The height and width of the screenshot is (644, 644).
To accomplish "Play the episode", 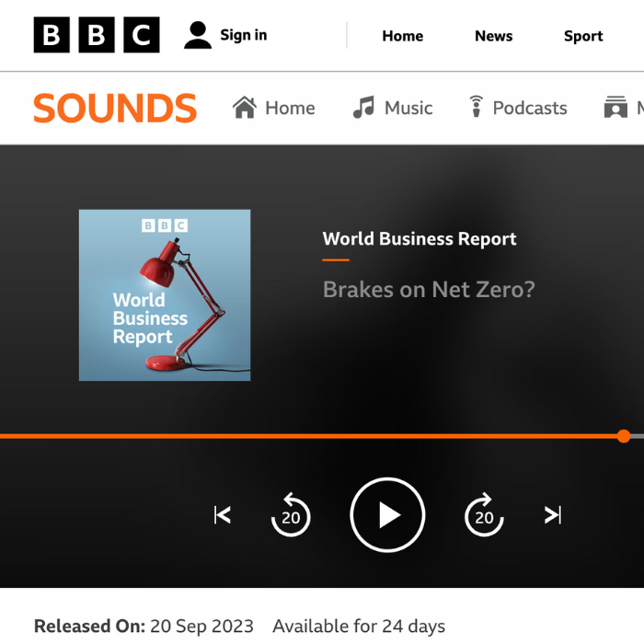I will pyautogui.click(x=387, y=514).
